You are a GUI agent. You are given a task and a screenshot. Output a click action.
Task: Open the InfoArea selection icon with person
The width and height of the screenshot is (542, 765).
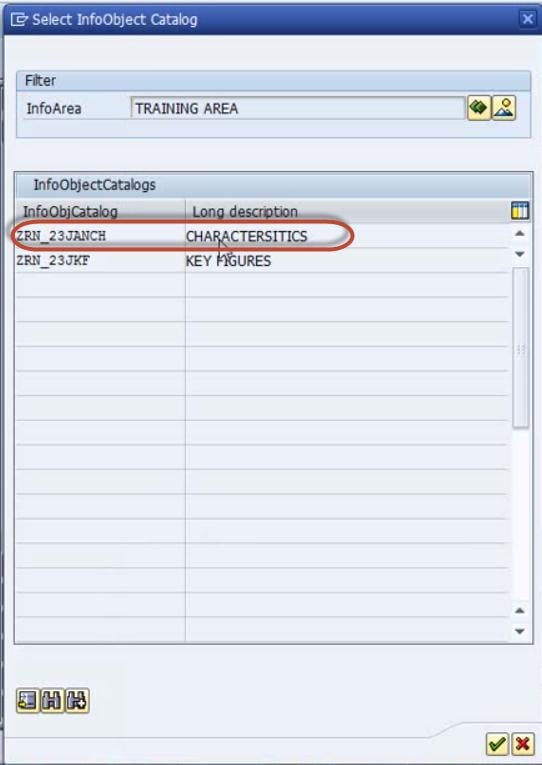[504, 108]
